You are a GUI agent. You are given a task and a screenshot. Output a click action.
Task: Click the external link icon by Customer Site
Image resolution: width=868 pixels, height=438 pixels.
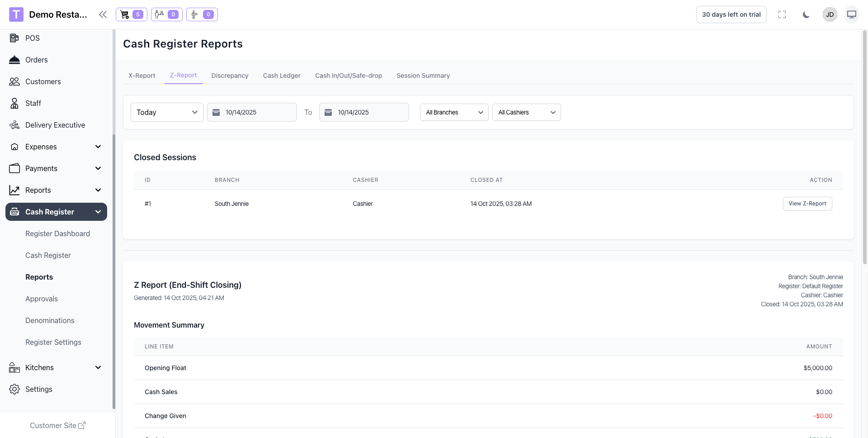click(x=82, y=425)
